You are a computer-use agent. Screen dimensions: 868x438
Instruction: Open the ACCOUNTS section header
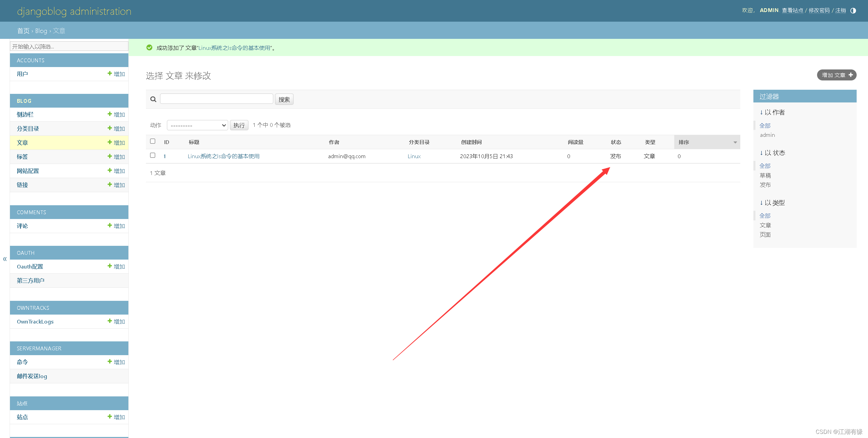(31, 60)
